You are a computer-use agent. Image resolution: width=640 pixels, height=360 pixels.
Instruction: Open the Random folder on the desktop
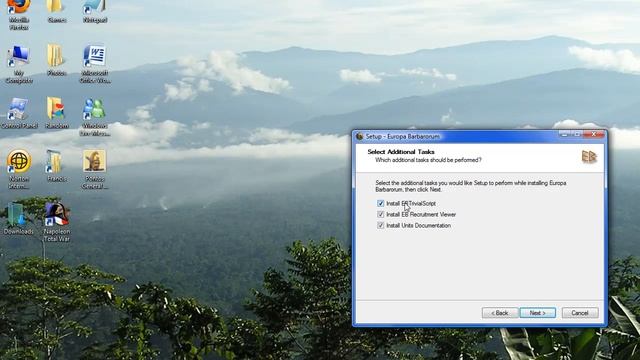56,113
